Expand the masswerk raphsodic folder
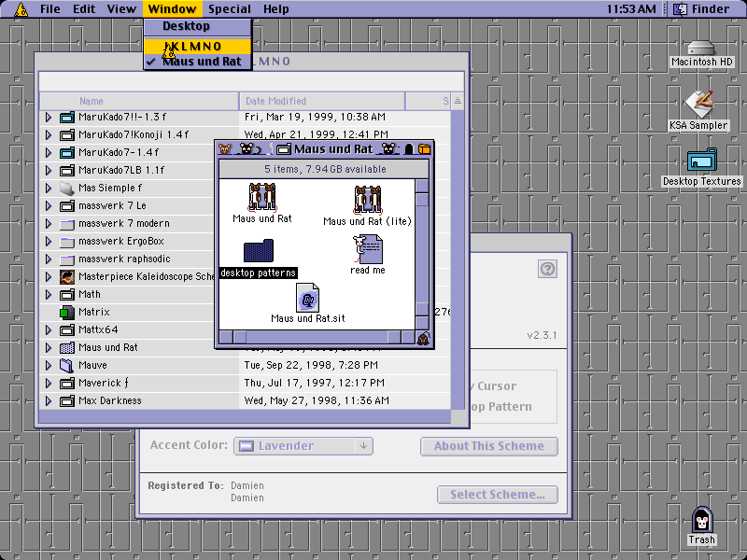 (x=49, y=259)
